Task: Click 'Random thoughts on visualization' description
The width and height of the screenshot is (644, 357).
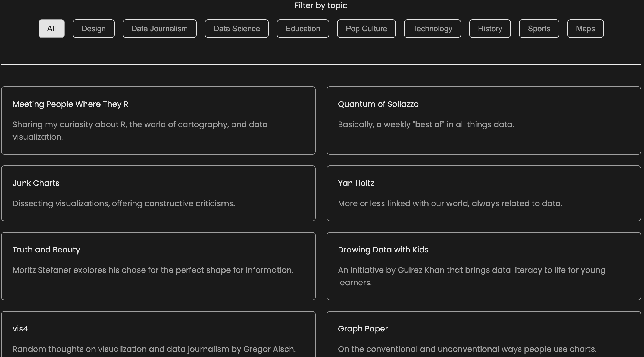Action: click(x=154, y=349)
